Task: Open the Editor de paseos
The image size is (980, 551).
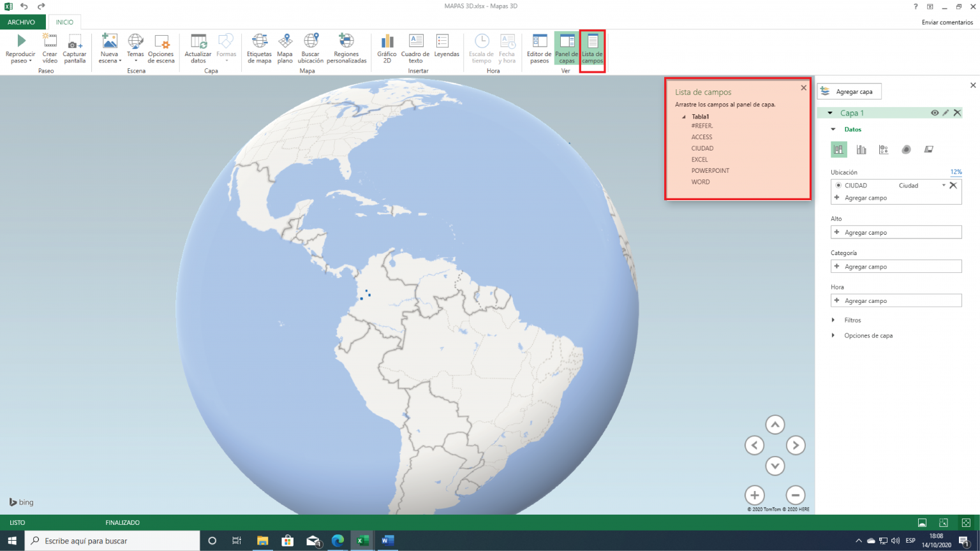Action: coord(538,48)
